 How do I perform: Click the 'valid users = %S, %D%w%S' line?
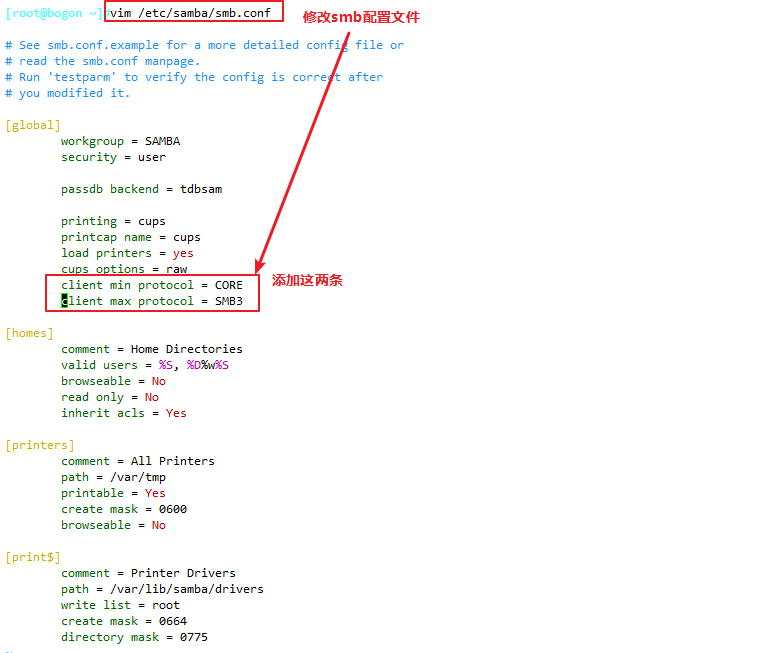coord(145,366)
